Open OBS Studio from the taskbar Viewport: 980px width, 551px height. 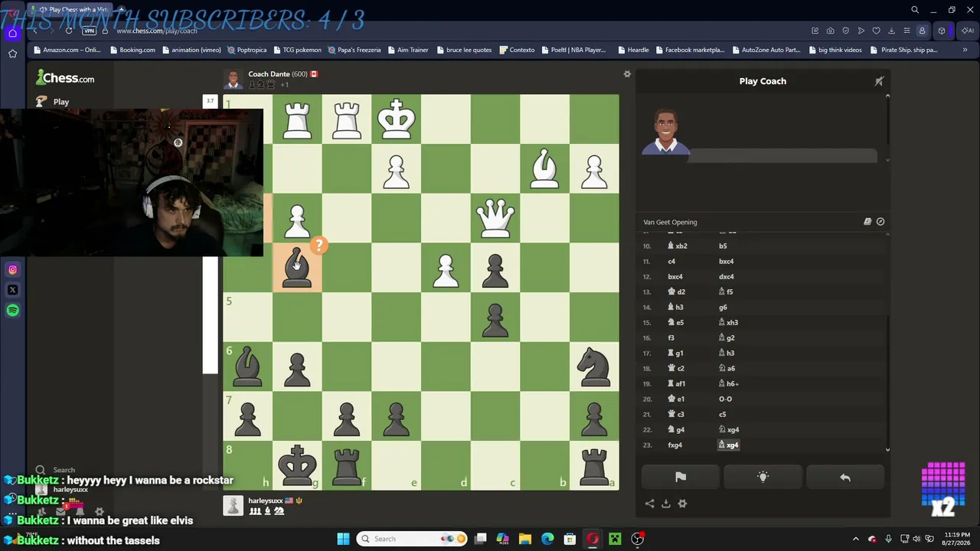click(x=637, y=539)
